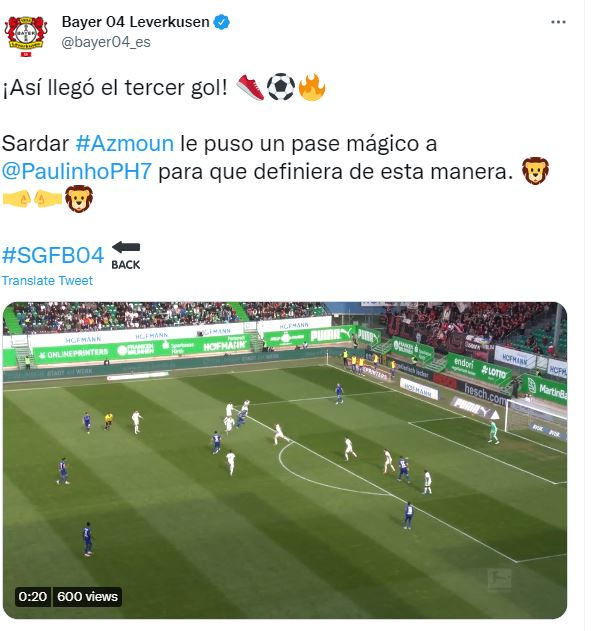Click the blue verified badge
600x631 pixels.
[x=221, y=22]
